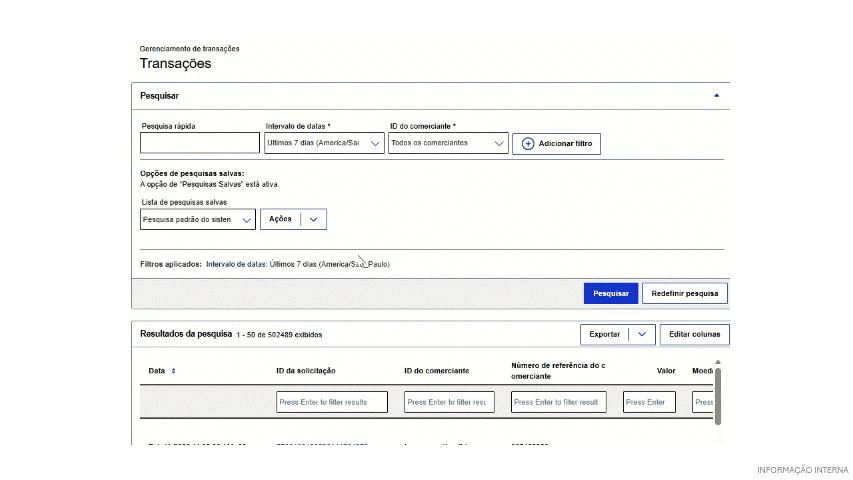Click the Número de referência do comerciante header
The width and height of the screenshot is (853, 480).
pyautogui.click(x=558, y=371)
